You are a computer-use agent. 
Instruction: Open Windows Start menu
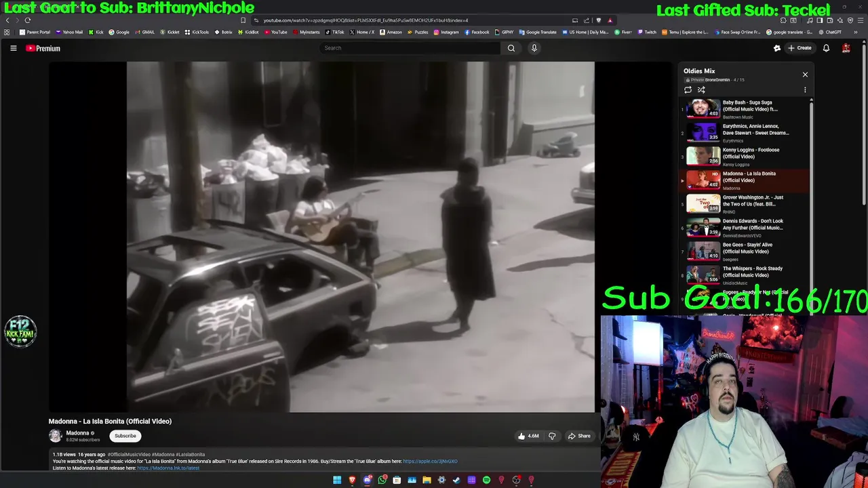(337, 480)
